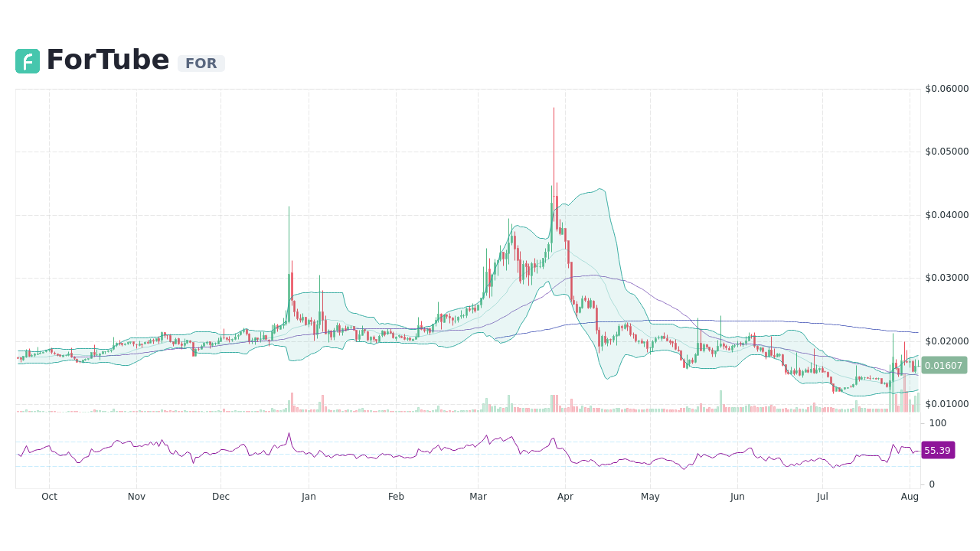980x551 pixels.
Task: Select the Aug label on the time axis
Action: pos(910,496)
